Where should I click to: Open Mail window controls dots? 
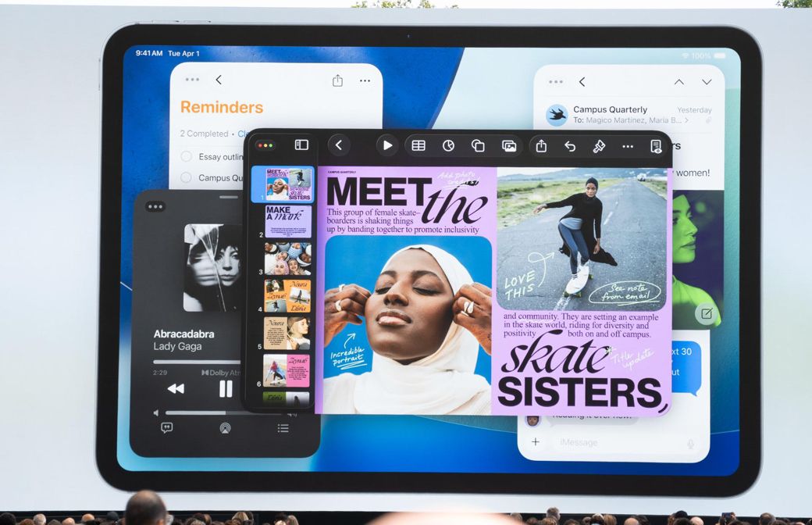[556, 81]
